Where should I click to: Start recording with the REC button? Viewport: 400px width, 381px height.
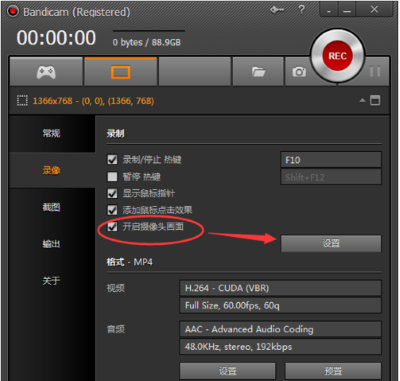pyautogui.click(x=338, y=56)
